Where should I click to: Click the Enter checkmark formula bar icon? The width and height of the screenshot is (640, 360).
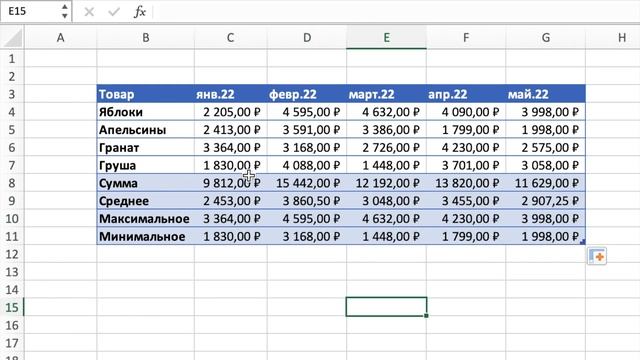[x=114, y=12]
